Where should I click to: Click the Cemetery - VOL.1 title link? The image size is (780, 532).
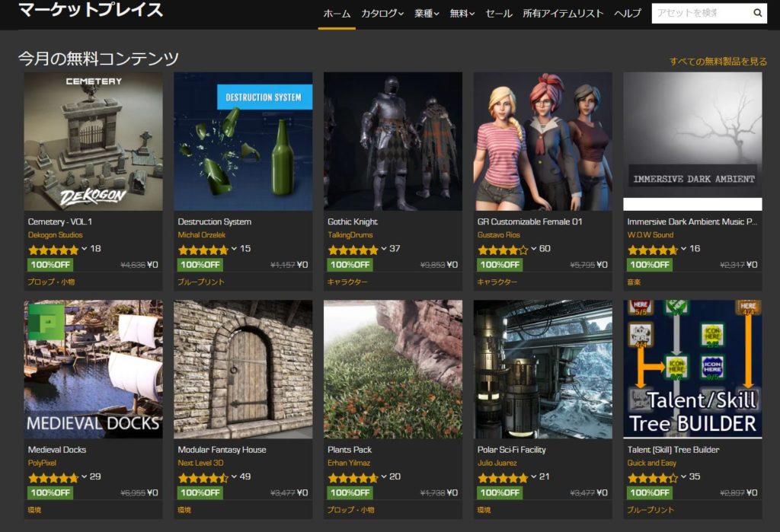click(x=59, y=221)
